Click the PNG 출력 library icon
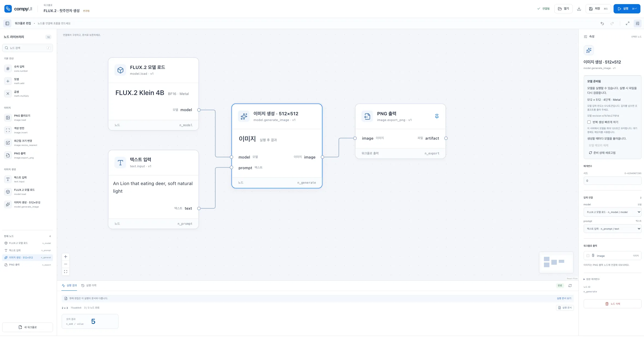The width and height of the screenshot is (644, 337). coord(8,155)
